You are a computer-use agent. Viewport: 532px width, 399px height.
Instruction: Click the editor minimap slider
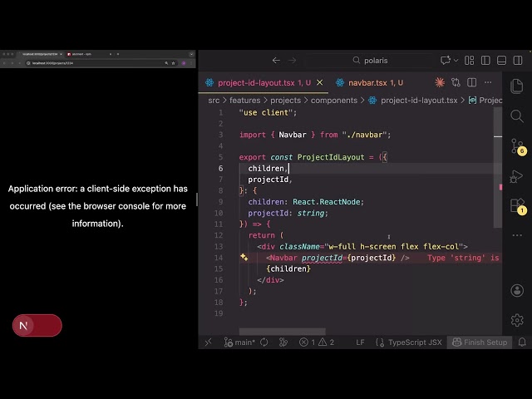[498, 168]
